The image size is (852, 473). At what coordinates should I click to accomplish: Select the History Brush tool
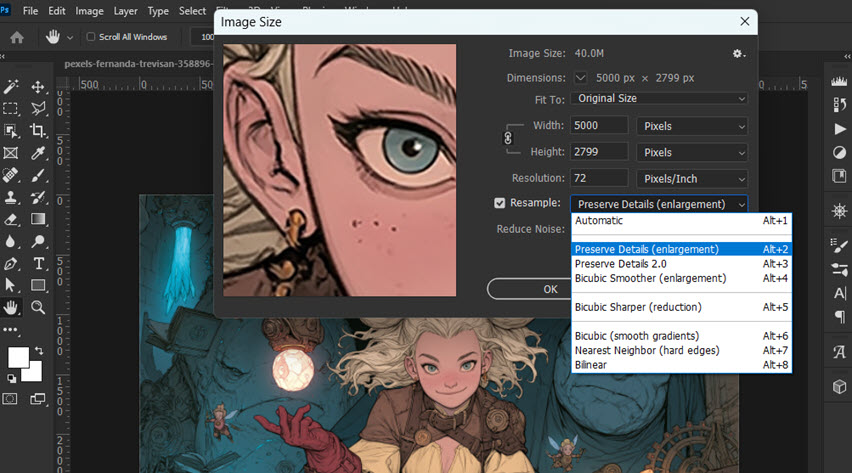pos(37,197)
